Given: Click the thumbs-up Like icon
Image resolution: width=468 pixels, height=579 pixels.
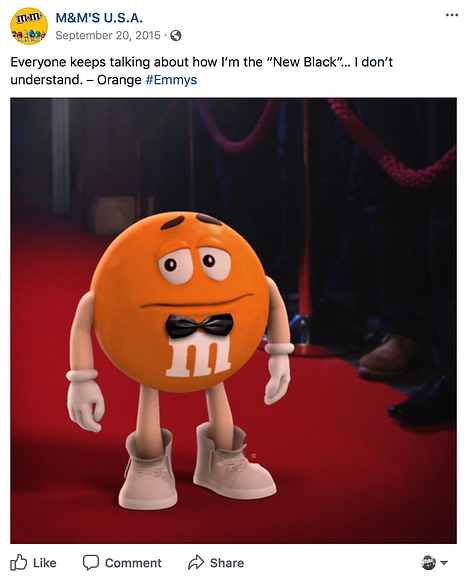Looking at the screenshot, I should point(18,563).
